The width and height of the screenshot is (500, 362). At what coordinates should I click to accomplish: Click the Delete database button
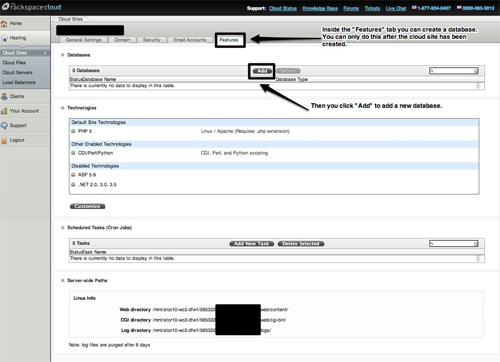[288, 71]
